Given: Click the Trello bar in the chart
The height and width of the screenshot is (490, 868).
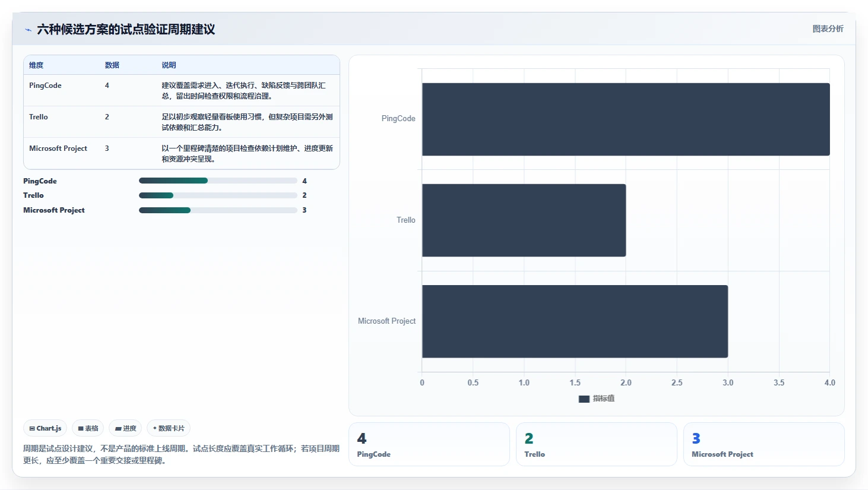Looking at the screenshot, I should coord(524,220).
